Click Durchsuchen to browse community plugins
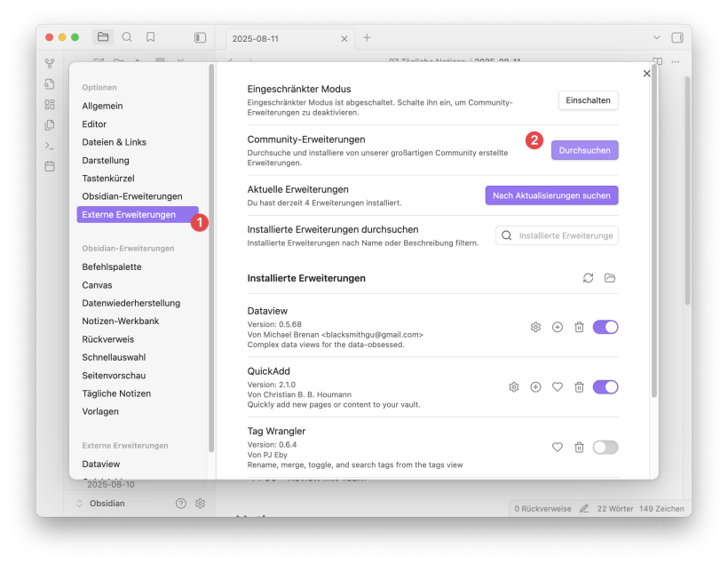This screenshot has height=564, width=728. [584, 150]
